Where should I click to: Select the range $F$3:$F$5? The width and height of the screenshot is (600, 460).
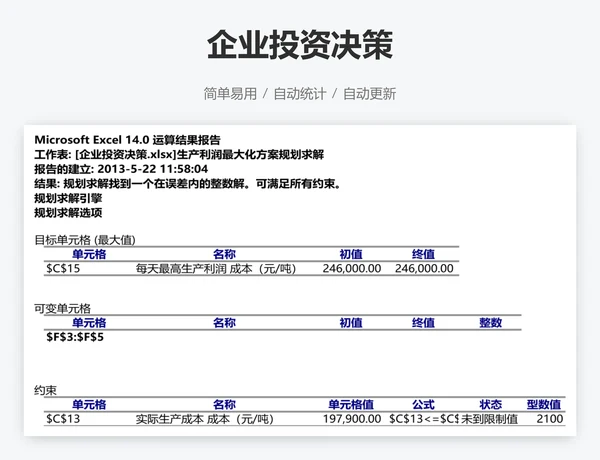click(75, 337)
